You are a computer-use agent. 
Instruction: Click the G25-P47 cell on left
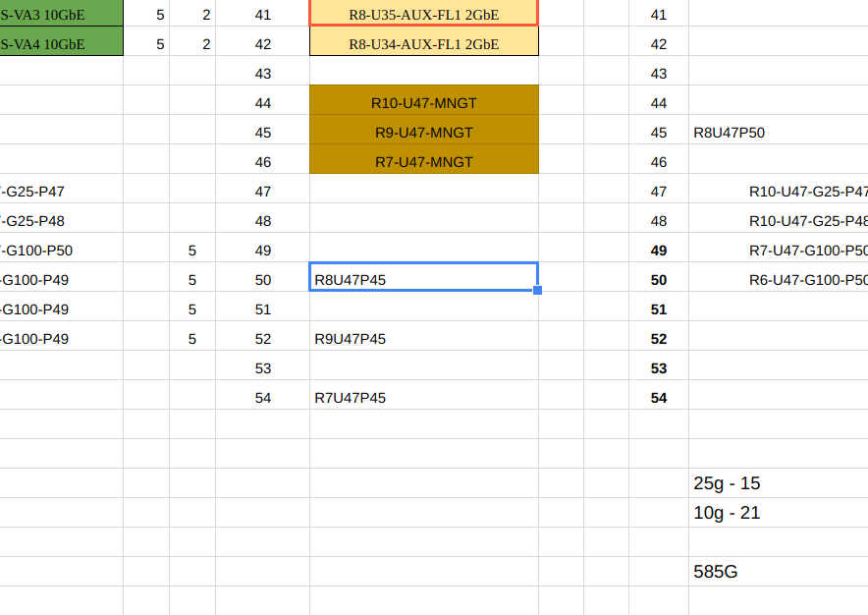point(62,189)
